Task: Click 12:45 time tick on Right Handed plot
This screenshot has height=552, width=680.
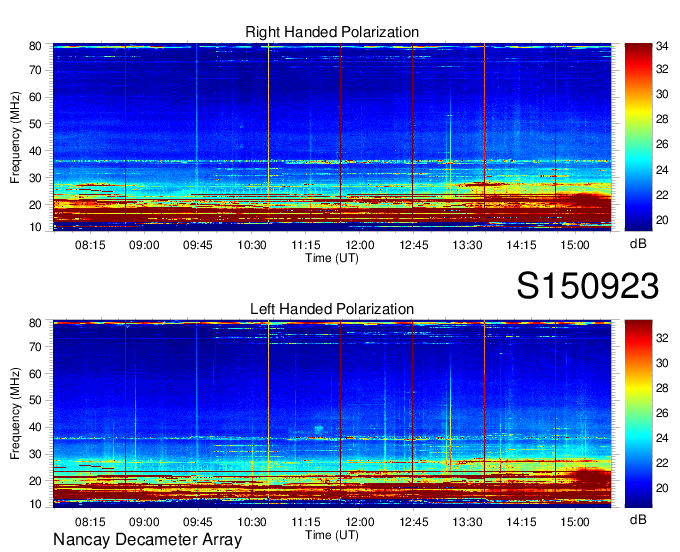Action: [414, 245]
